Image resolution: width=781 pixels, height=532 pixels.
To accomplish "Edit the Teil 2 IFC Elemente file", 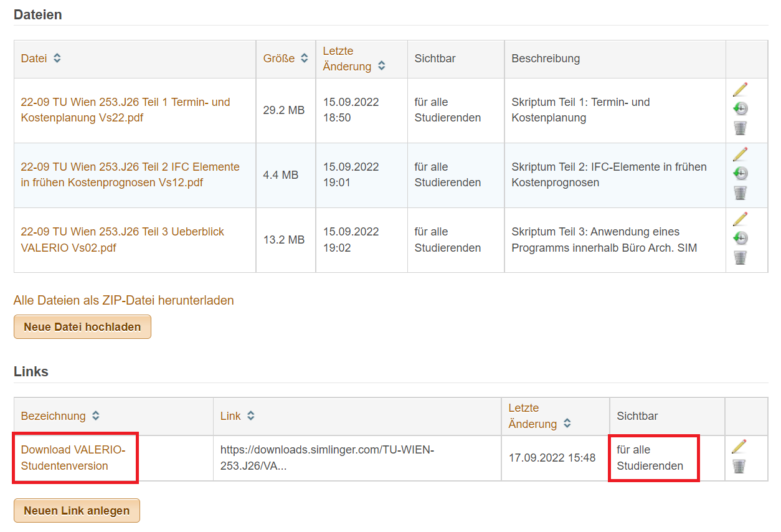I will click(x=740, y=154).
